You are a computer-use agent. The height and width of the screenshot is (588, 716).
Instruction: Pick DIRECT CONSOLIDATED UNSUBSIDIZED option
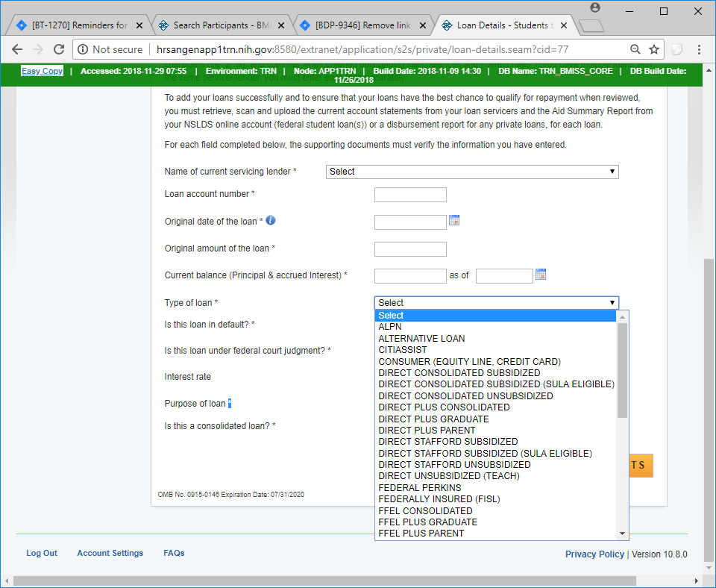[495, 396]
